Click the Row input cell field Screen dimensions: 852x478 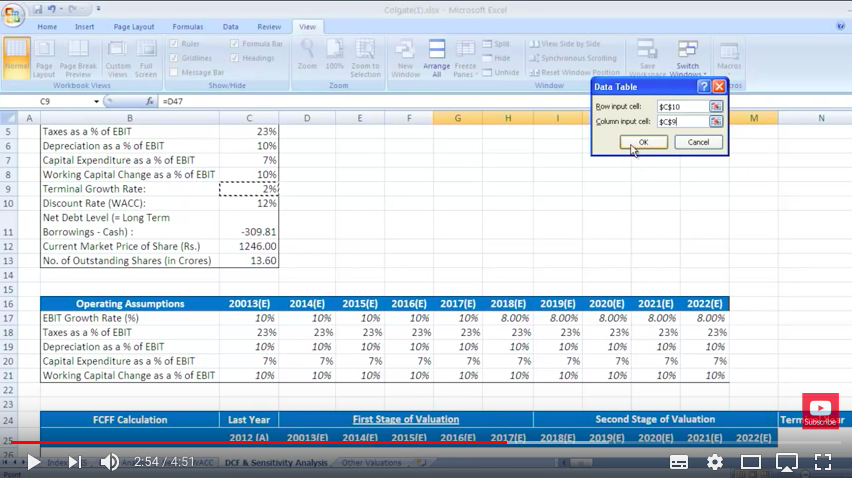pos(681,106)
